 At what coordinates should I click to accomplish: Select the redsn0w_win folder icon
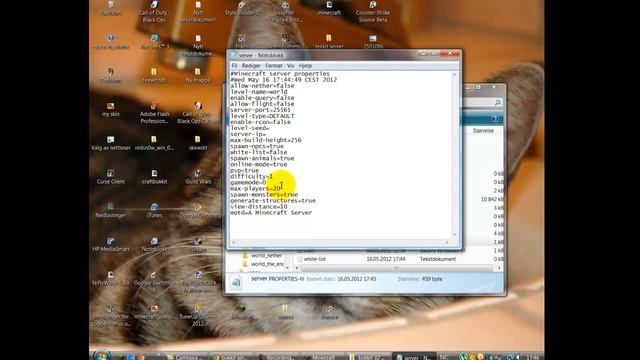pyautogui.click(x=154, y=143)
